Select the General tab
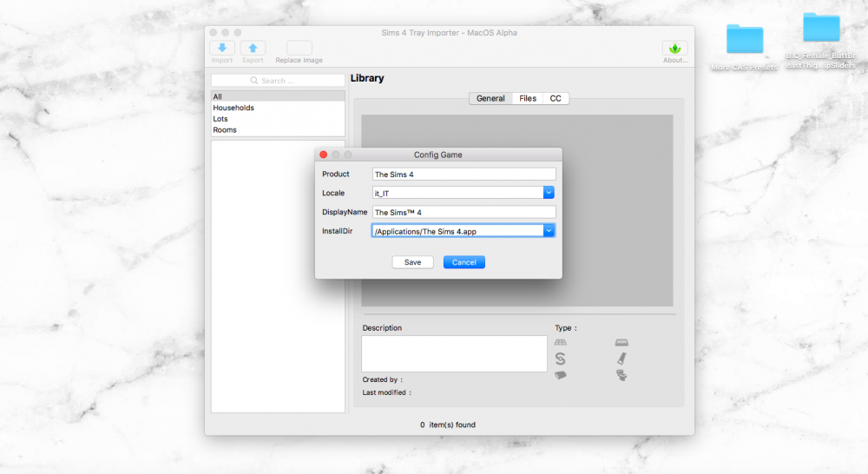868x474 pixels. coord(490,99)
